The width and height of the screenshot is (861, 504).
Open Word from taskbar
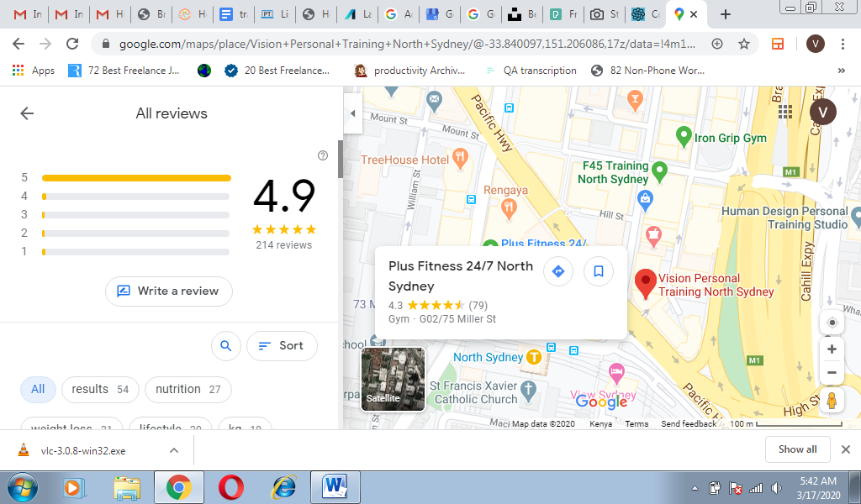[x=335, y=487]
